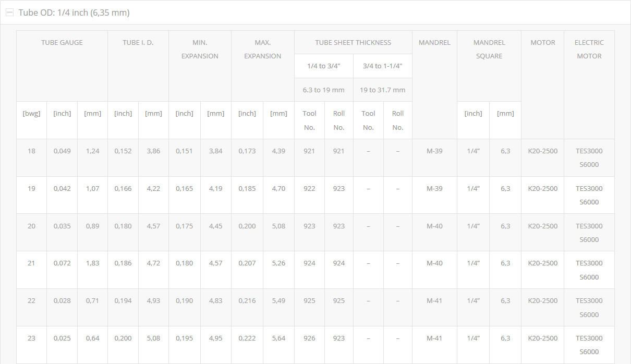Select the 5,26 mm max expansion cell
631x364 pixels.
pyautogui.click(x=278, y=263)
